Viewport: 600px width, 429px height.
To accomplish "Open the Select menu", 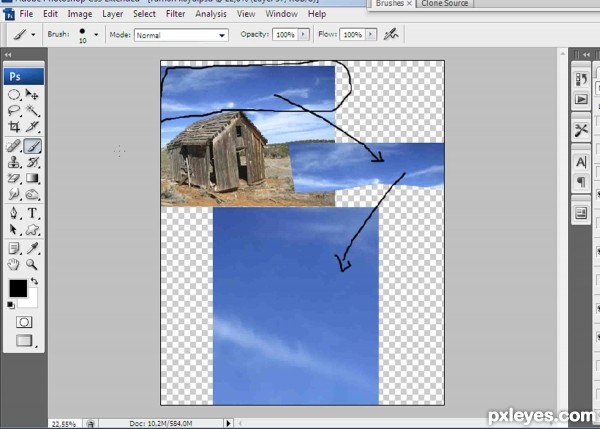I will pyautogui.click(x=144, y=14).
